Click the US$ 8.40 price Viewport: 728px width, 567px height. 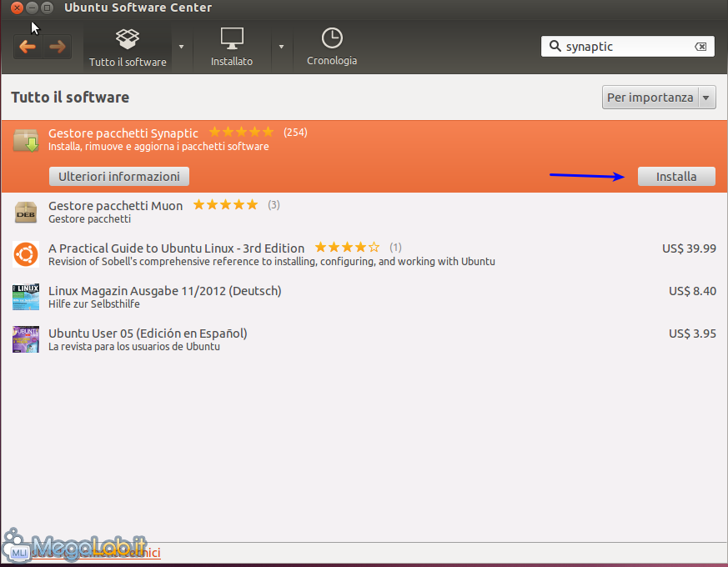pyautogui.click(x=692, y=291)
